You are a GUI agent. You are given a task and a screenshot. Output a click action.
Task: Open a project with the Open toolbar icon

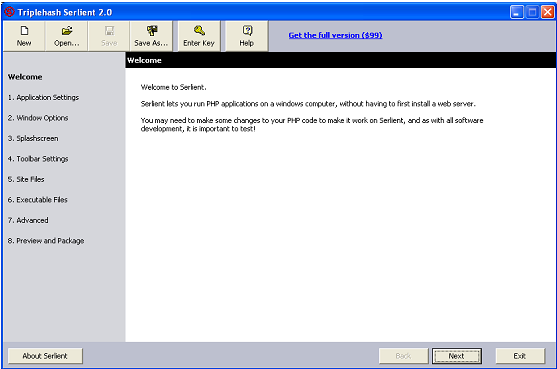[x=66, y=31]
